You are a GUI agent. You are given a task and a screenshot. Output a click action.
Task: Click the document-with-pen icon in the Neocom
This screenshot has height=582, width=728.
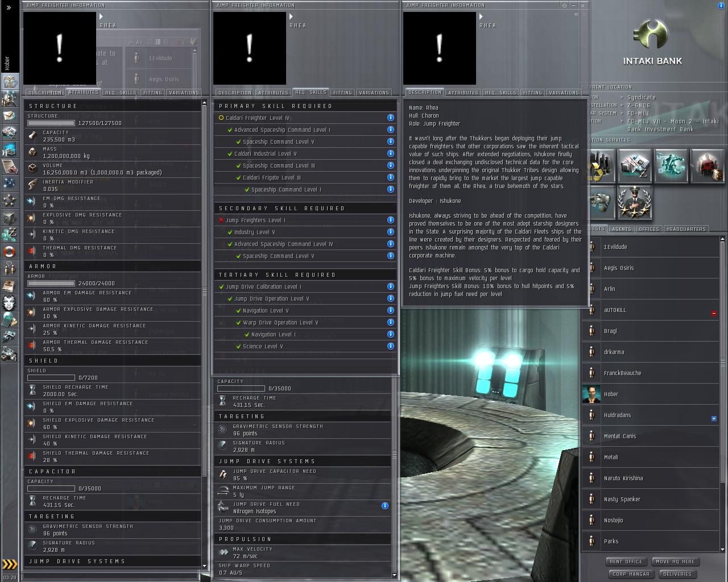10,166
